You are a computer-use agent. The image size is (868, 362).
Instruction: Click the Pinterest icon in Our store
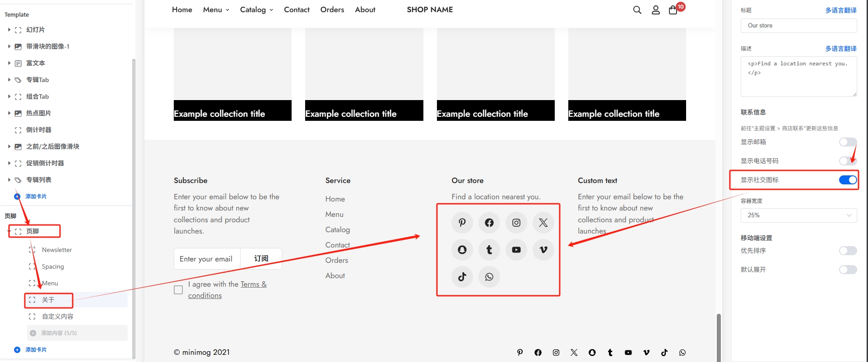tap(462, 223)
